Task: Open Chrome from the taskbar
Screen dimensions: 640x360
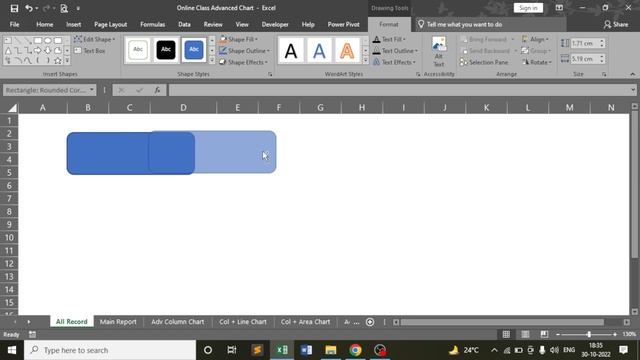Action: (x=355, y=350)
